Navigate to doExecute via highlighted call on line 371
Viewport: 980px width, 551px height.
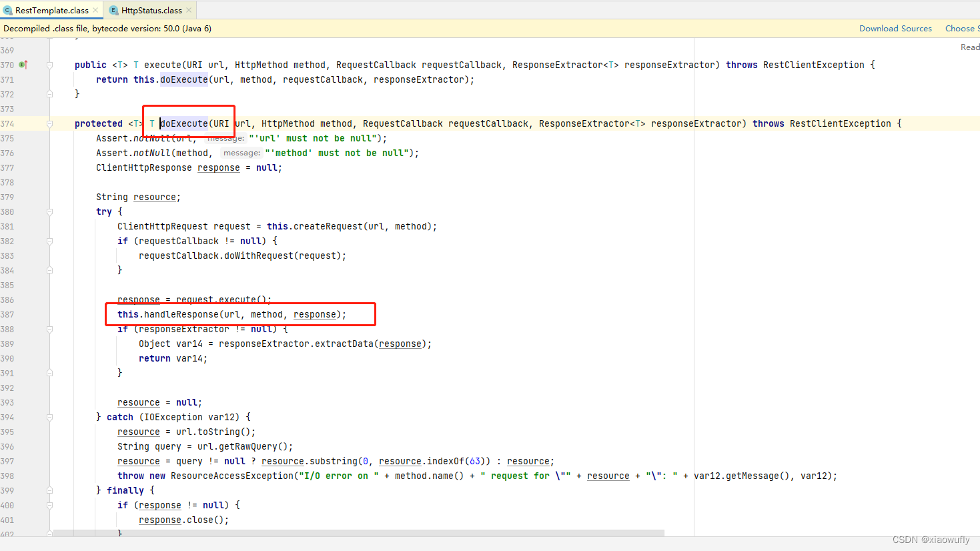[x=183, y=79]
